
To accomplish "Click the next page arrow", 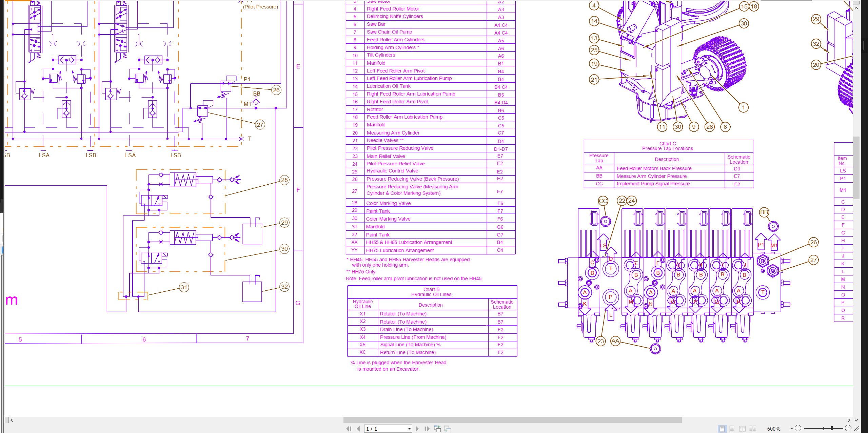I will click(417, 429).
